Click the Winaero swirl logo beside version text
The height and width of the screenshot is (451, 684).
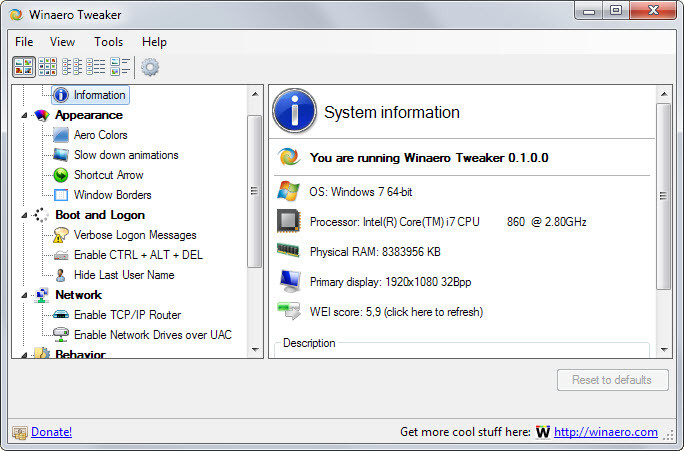tap(289, 157)
